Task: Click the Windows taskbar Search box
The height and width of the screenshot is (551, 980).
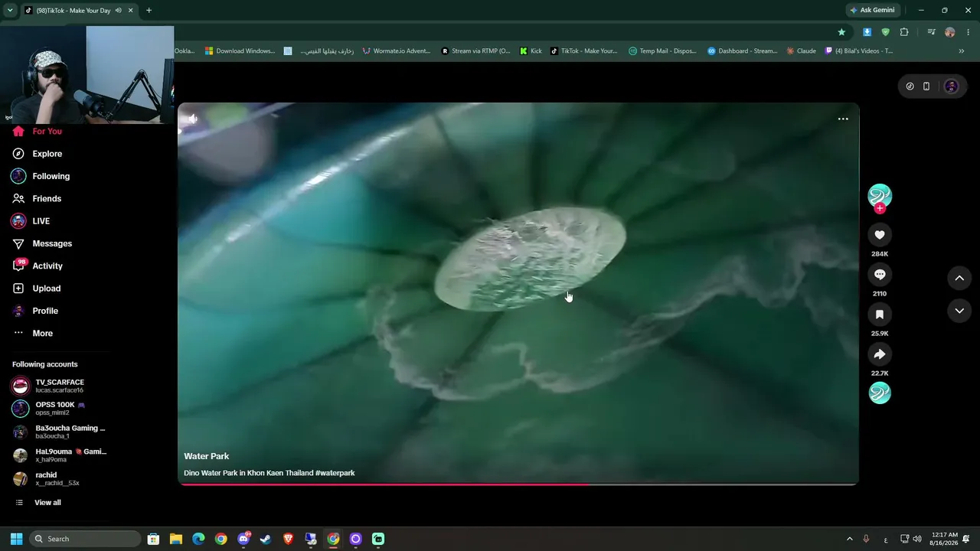Action: tap(85, 539)
